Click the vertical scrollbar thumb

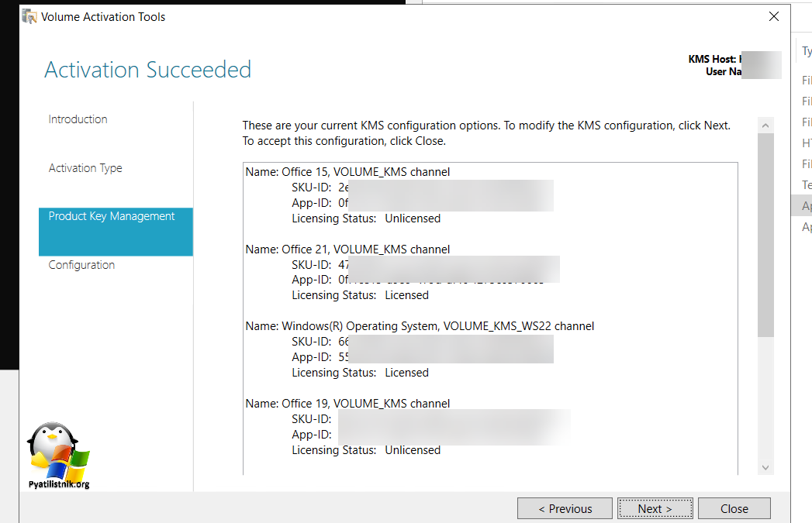click(x=765, y=236)
